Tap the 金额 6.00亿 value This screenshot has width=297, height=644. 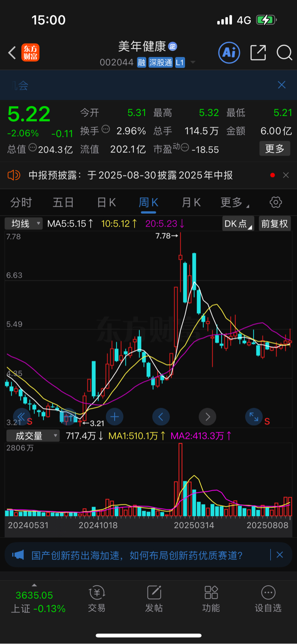tap(276, 131)
